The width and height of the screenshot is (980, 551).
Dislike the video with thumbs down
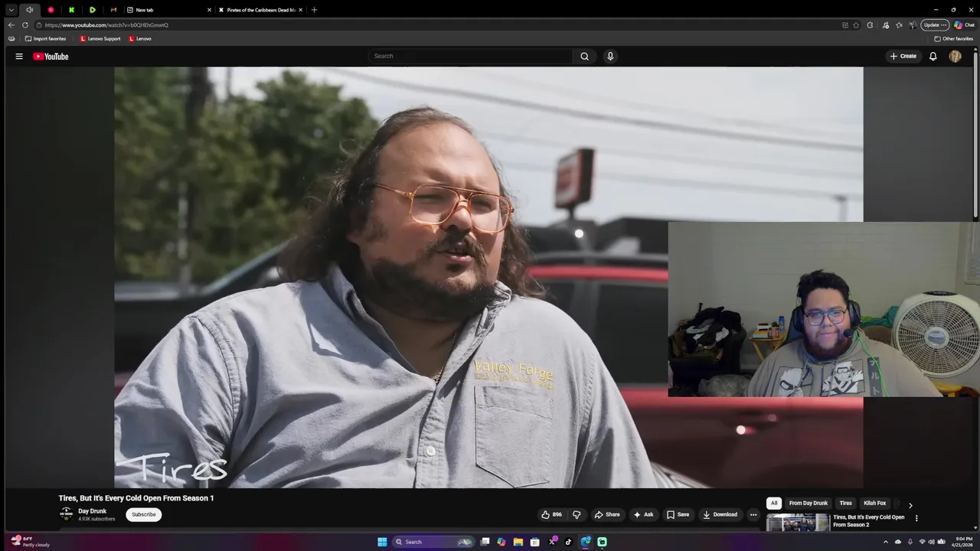(577, 514)
